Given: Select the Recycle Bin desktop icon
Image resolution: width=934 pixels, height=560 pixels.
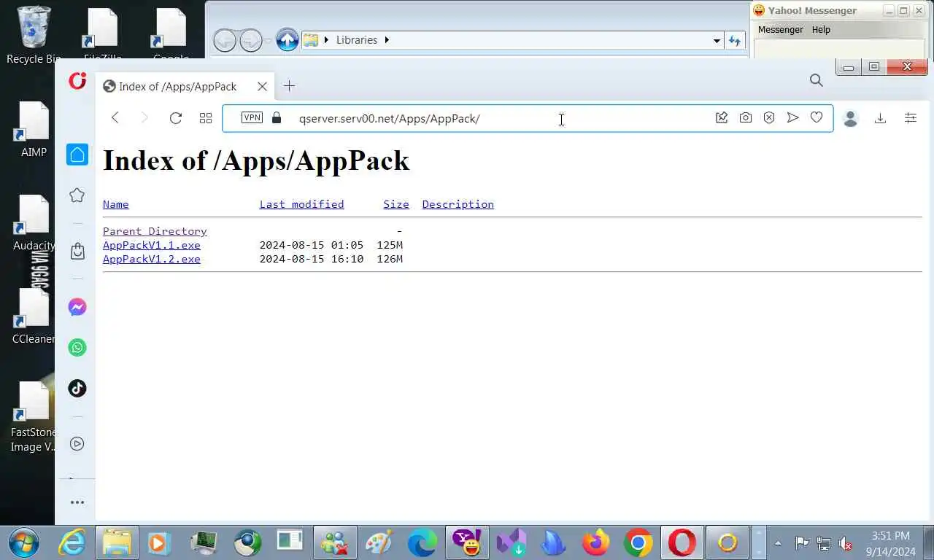Looking at the screenshot, I should (34, 35).
